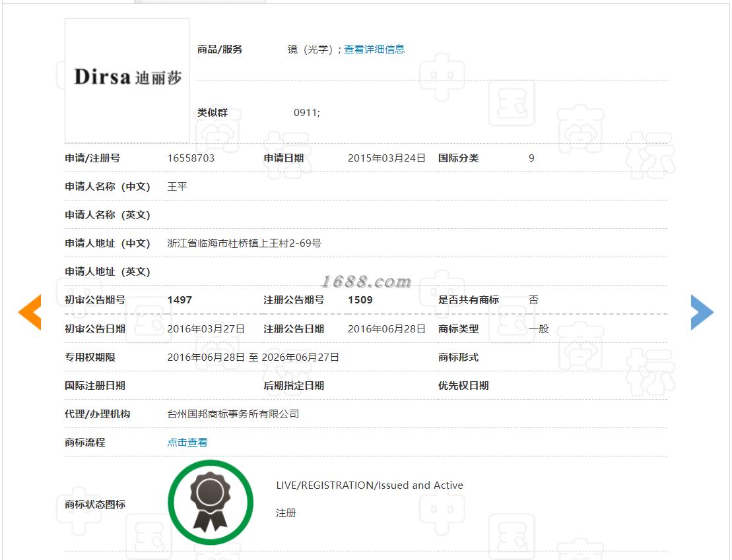
Task: Click the similar group code 0911;
Action: point(307,113)
